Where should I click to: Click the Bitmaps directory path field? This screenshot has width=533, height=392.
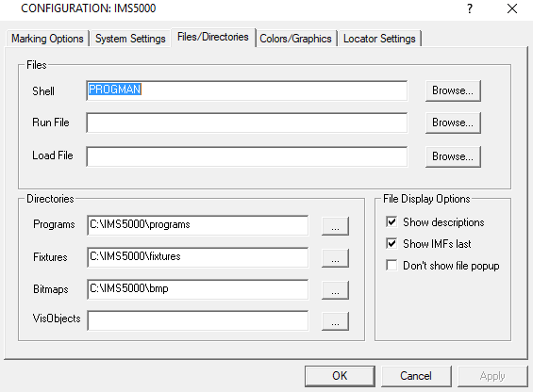(198, 289)
